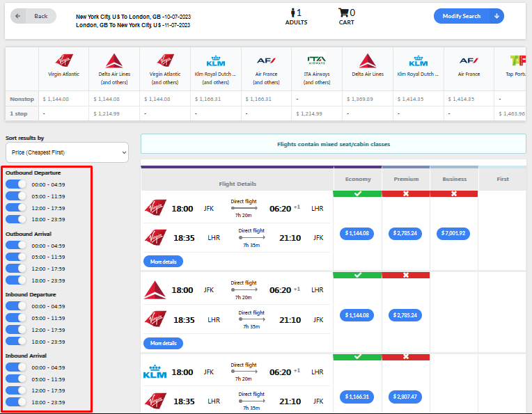Choose $1,144.08 economy fare for Delta flight
The image size is (532, 414).
coord(357,315)
